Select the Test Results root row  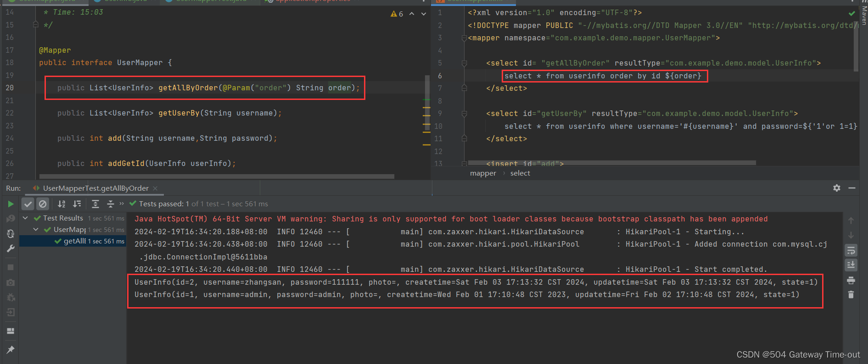click(73, 218)
